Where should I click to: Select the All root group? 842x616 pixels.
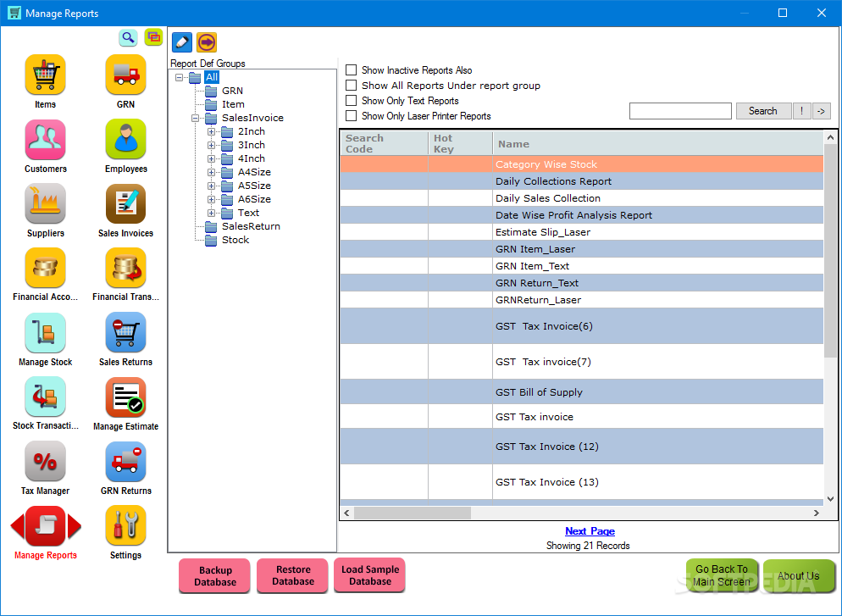pyautogui.click(x=212, y=77)
